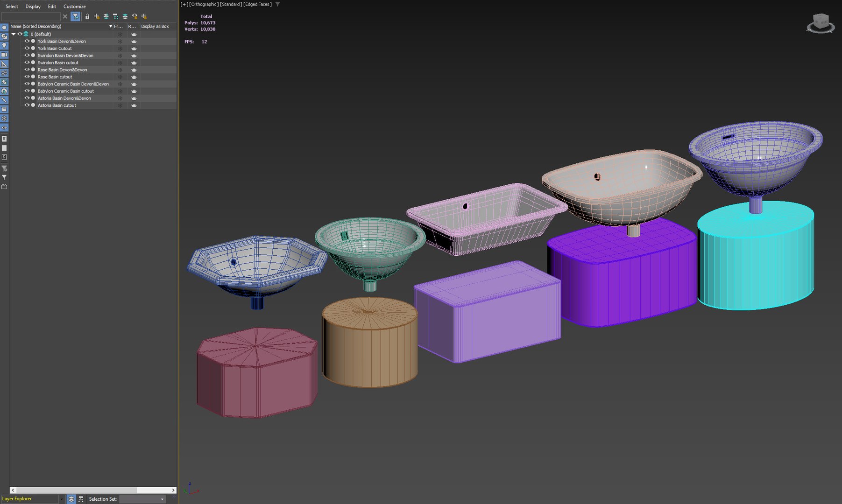Toggle Display Lights bulb filter
This screenshot has height=504, width=842.
4,46
